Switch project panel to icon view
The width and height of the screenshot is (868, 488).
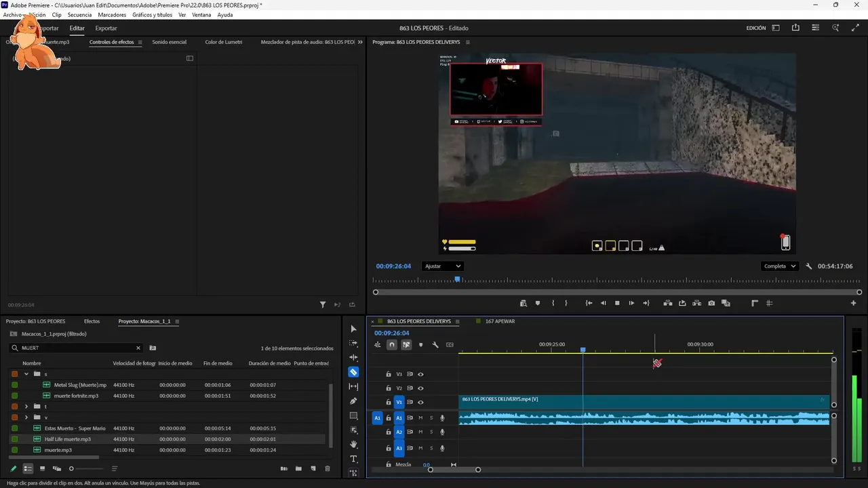[42, 468]
